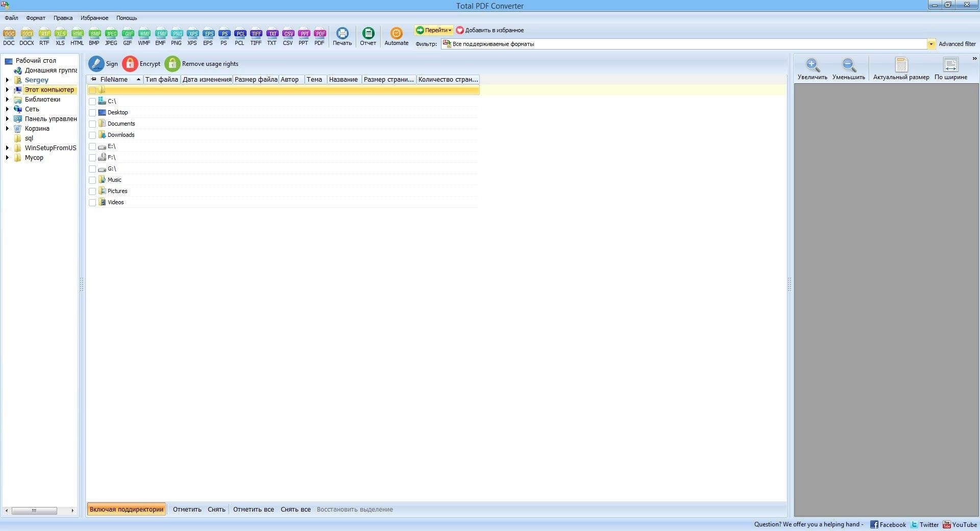Select the RTF conversion icon
Viewport: 980px width, 531px height.
44,37
